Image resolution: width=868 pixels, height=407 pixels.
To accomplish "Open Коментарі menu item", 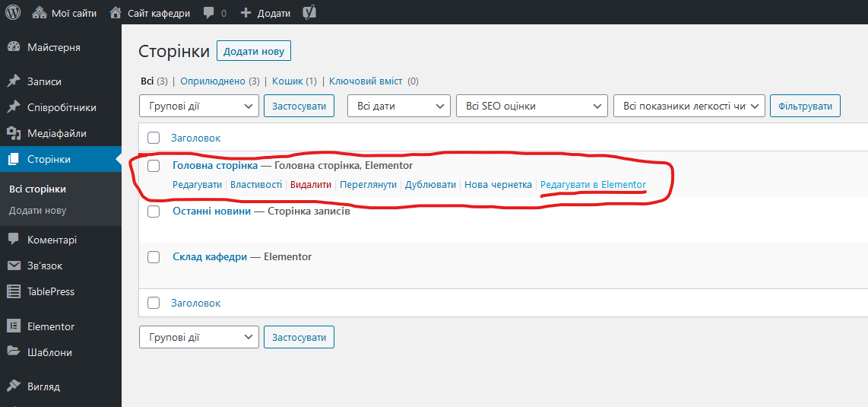I will [x=52, y=240].
